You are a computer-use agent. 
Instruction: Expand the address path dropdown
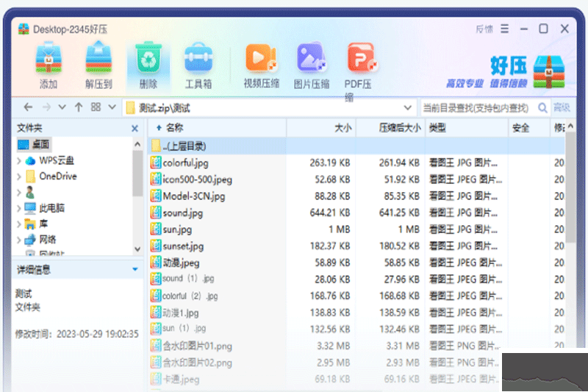407,108
